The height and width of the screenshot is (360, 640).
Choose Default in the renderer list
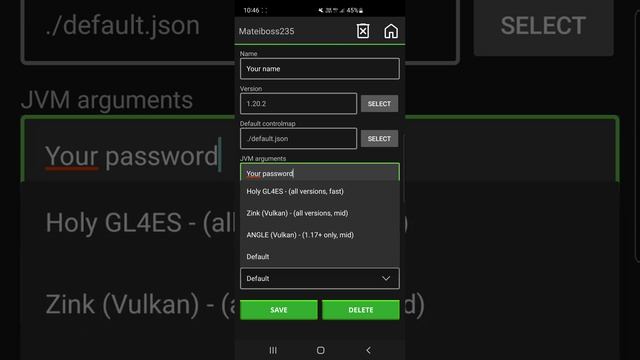click(x=320, y=257)
